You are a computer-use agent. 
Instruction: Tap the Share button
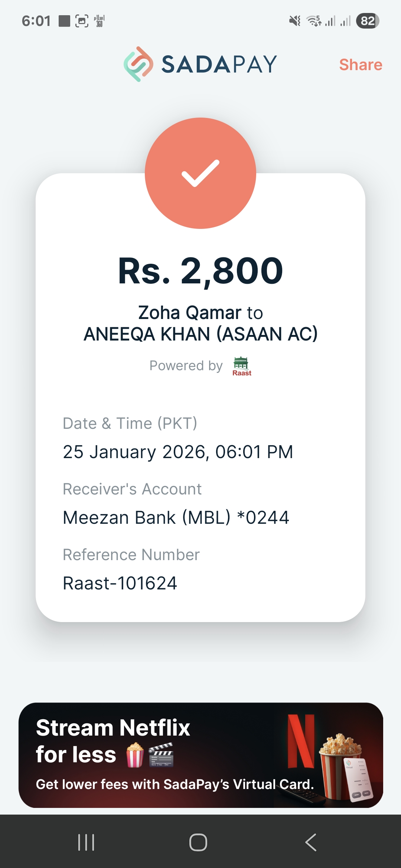coord(361,65)
